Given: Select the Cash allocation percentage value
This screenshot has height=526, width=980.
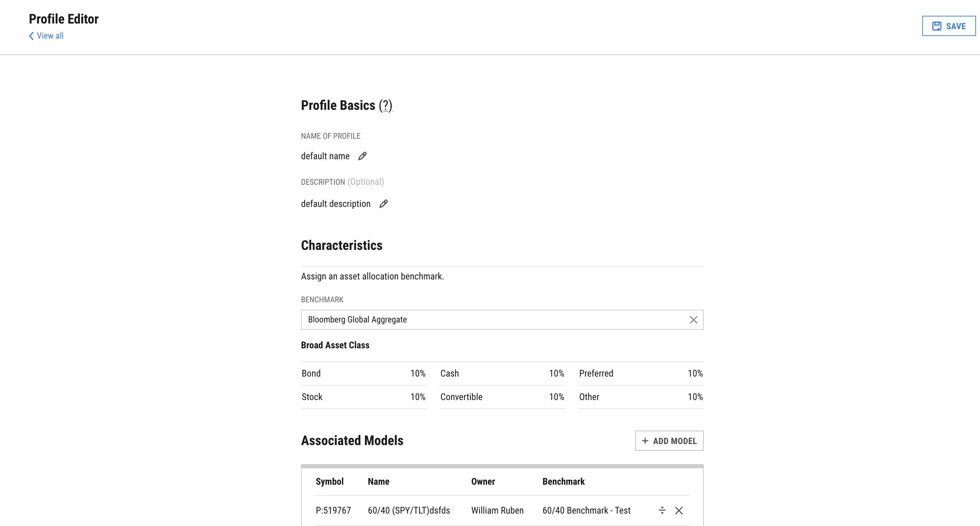Looking at the screenshot, I should point(556,374).
